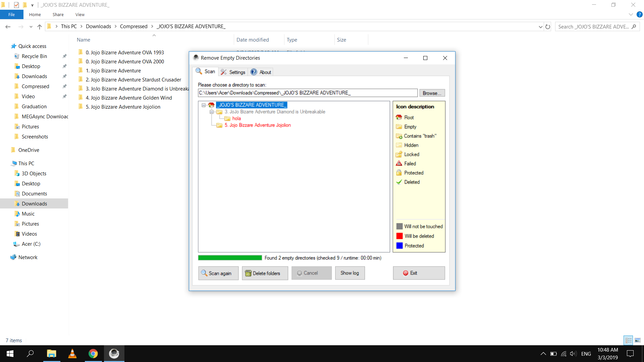Open VLC media player from taskbar
The width and height of the screenshot is (644, 362).
[x=72, y=354]
